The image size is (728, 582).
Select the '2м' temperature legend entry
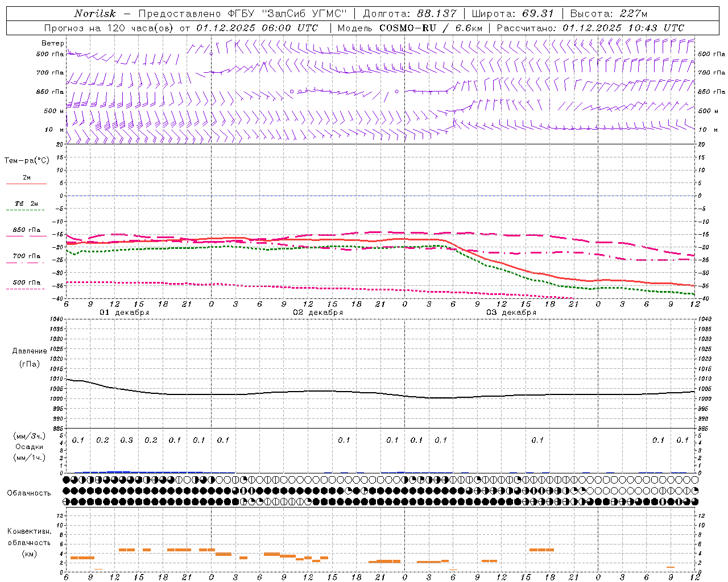click(27, 177)
